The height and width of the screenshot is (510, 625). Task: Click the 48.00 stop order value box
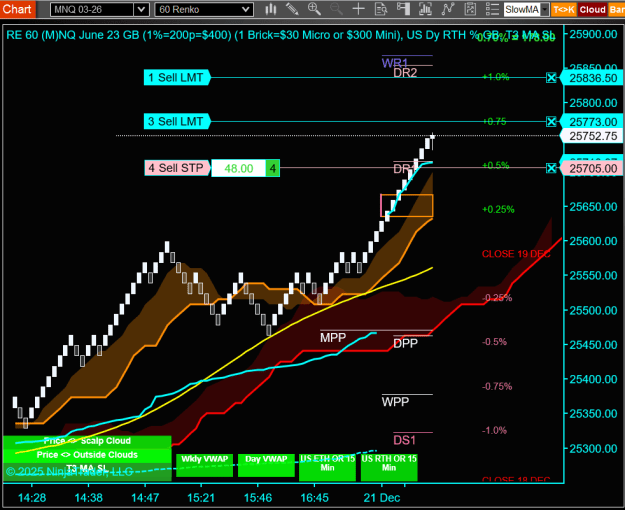[x=238, y=168]
